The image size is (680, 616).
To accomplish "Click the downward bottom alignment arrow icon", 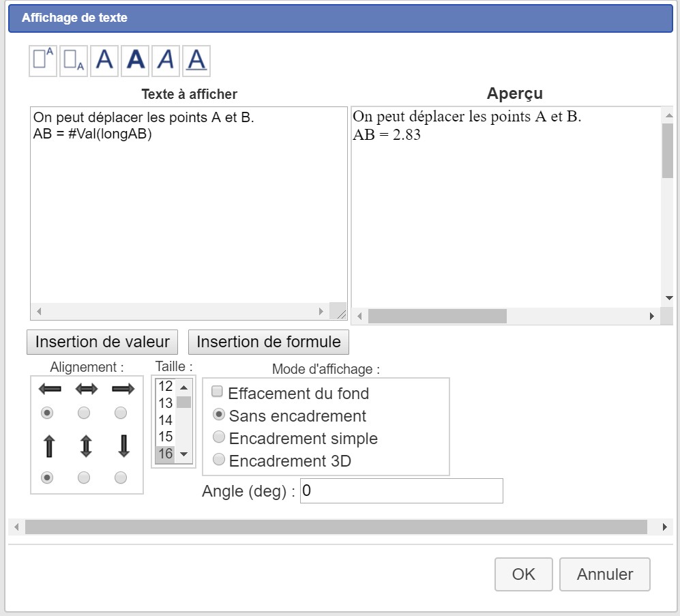I will (123, 445).
